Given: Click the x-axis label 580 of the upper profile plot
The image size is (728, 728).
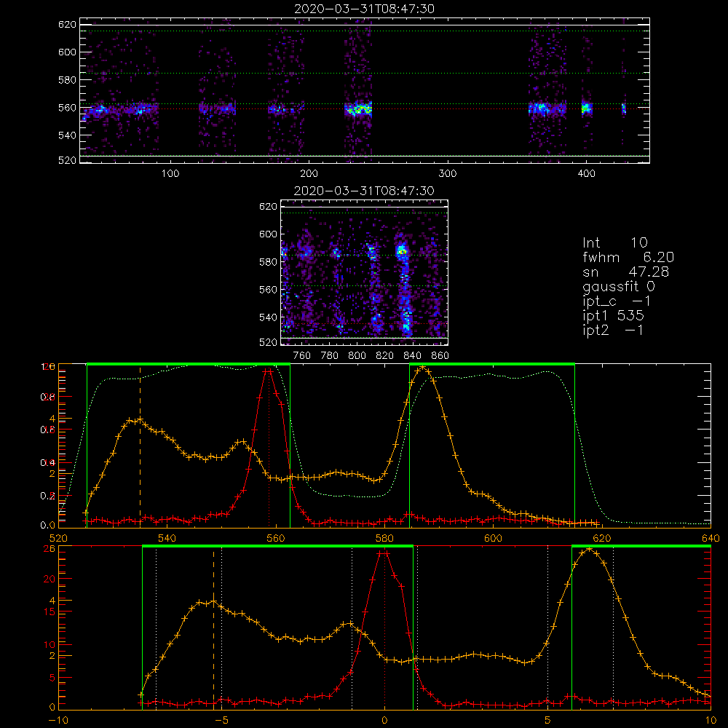Looking at the screenshot, I should point(384,538).
